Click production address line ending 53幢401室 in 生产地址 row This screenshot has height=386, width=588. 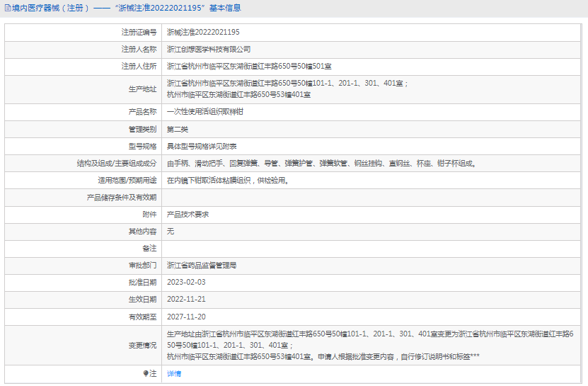[238, 95]
